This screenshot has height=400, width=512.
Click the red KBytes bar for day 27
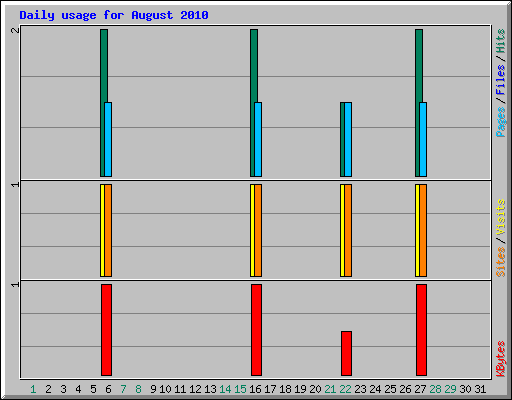coord(421,330)
